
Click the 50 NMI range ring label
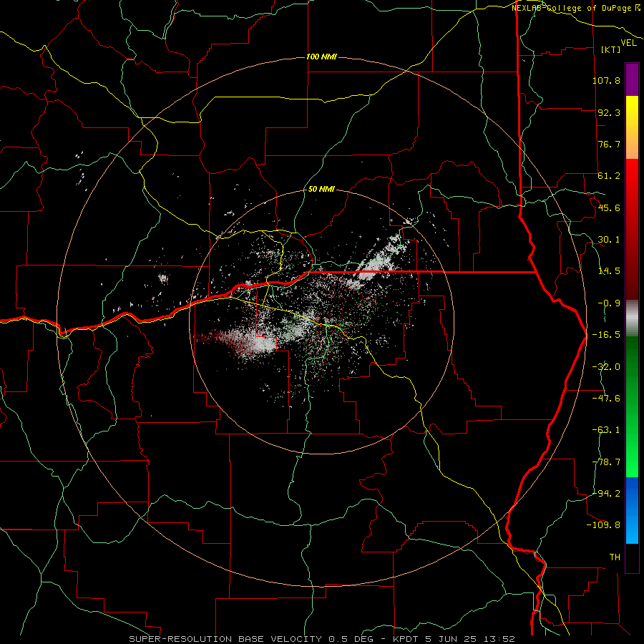[x=321, y=190]
